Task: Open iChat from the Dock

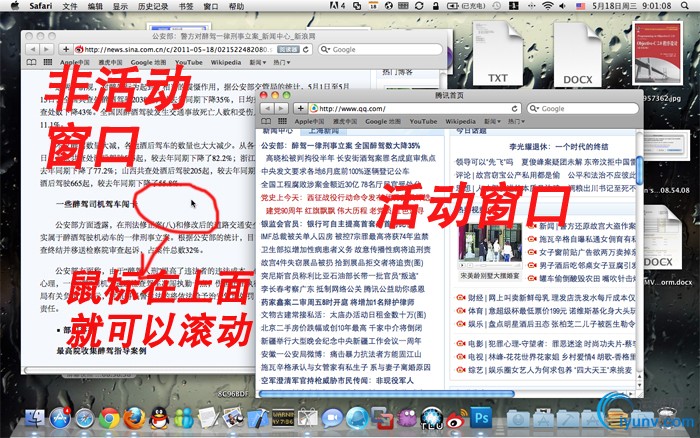Action: tap(332, 419)
